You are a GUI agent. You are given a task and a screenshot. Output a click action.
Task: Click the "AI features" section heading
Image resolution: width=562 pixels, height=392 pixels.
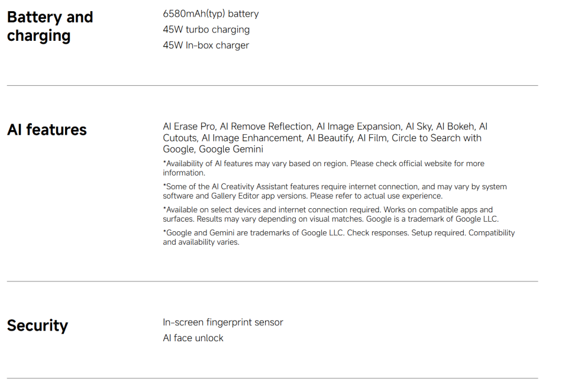(47, 130)
